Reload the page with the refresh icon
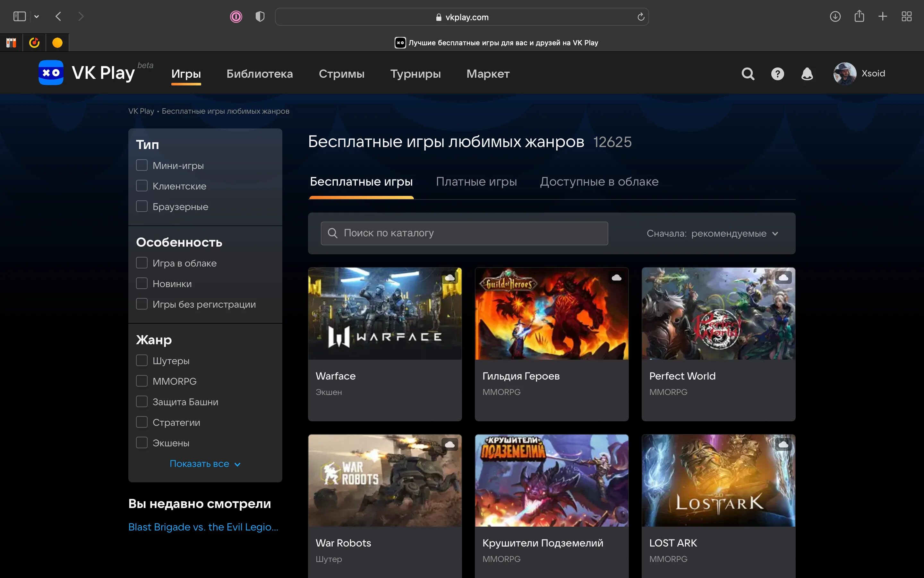The image size is (924, 578). (x=641, y=17)
